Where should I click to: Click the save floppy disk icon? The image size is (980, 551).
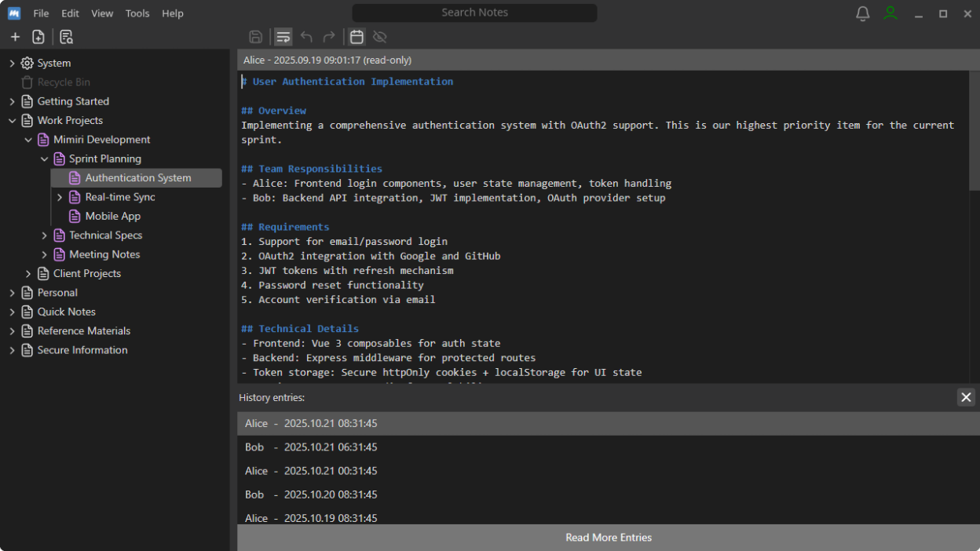click(255, 37)
